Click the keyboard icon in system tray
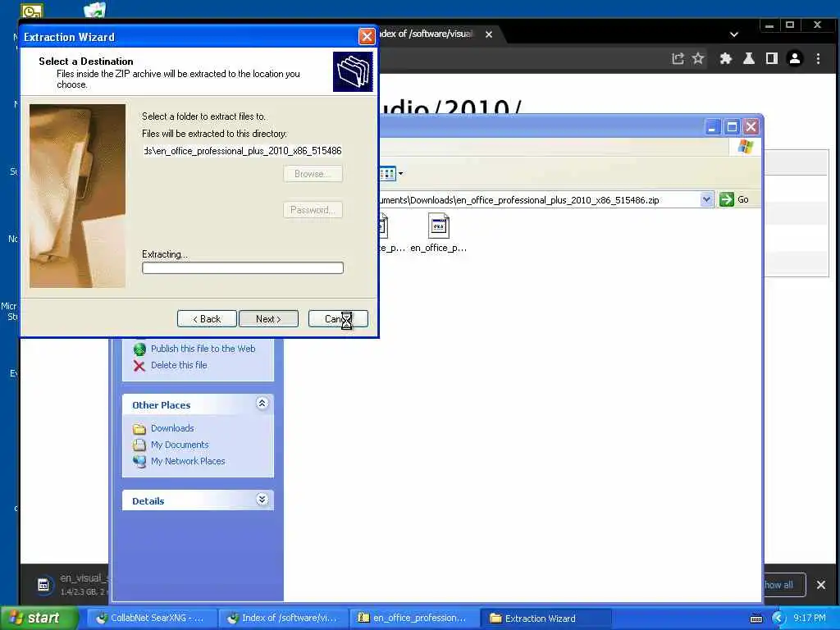 pyautogui.click(x=756, y=619)
